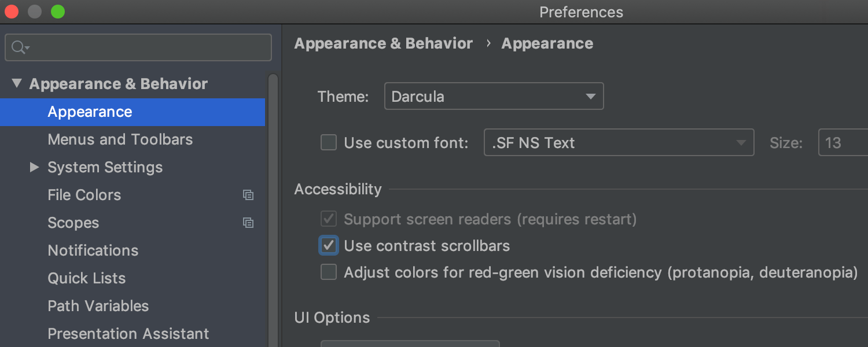Select File Colors in the sidebar
Viewport: 868px width, 347px height.
click(x=84, y=195)
